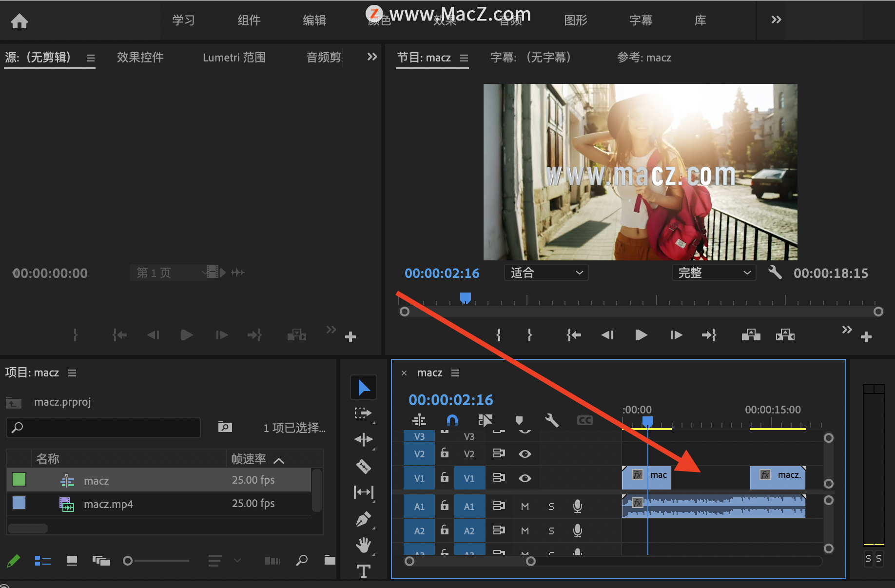This screenshot has height=588, width=895.
Task: Open the 效果控件 tab
Action: click(140, 57)
